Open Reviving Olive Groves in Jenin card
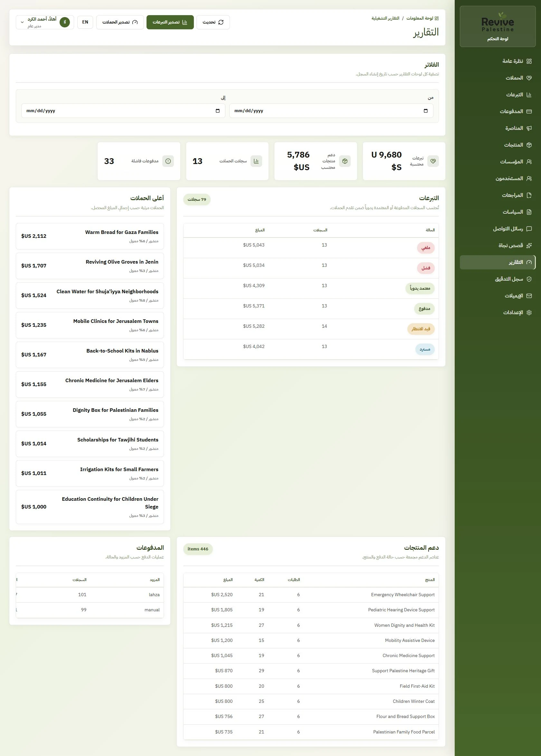541x756 pixels. 90,266
